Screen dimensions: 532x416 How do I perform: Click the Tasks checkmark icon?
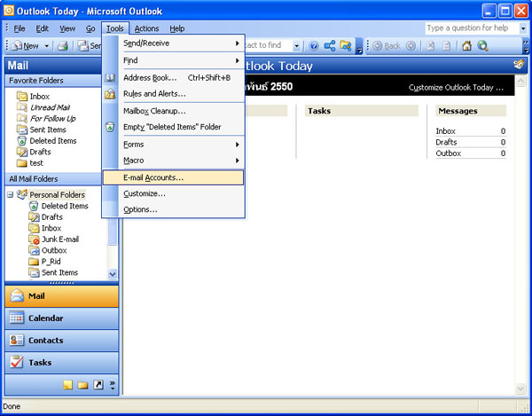17,362
